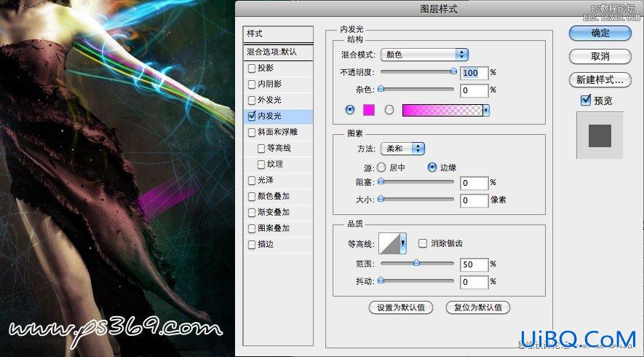The height and width of the screenshot is (357, 644).
Task: Click the 大小 size pixel value field
Action: pyautogui.click(x=474, y=200)
